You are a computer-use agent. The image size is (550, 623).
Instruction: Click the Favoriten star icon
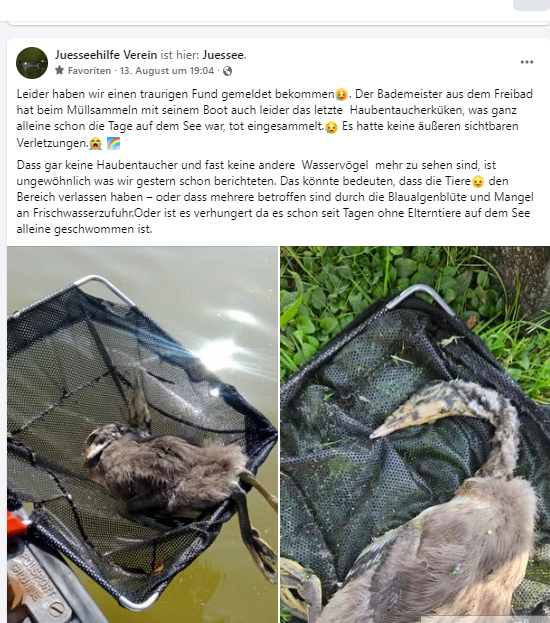60,70
